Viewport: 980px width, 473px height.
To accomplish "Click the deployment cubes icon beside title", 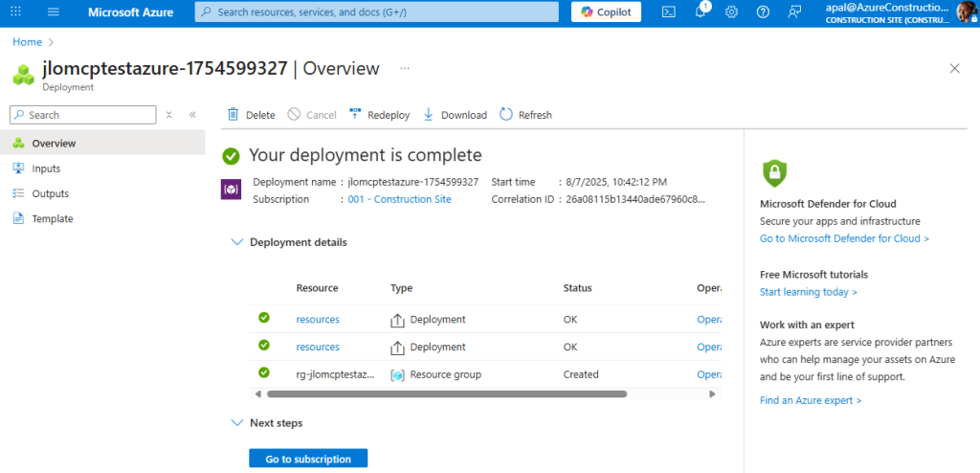I will (23, 75).
